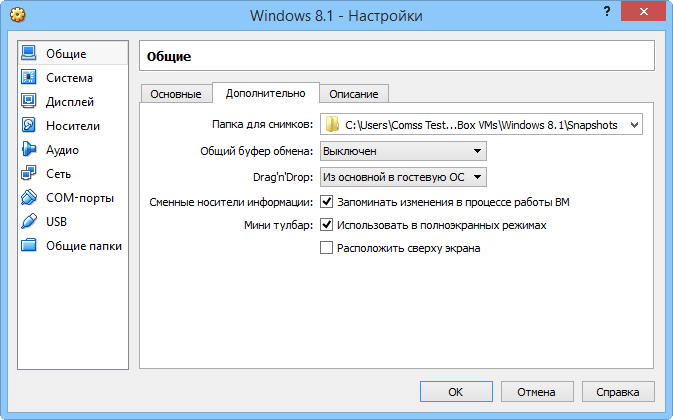
Task: Enable Расположить сверху экрана checkbox
Action: [326, 248]
